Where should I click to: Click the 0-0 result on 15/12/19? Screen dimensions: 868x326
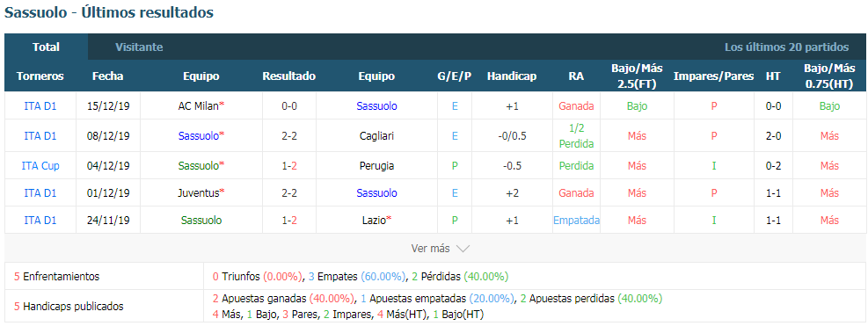(x=289, y=106)
